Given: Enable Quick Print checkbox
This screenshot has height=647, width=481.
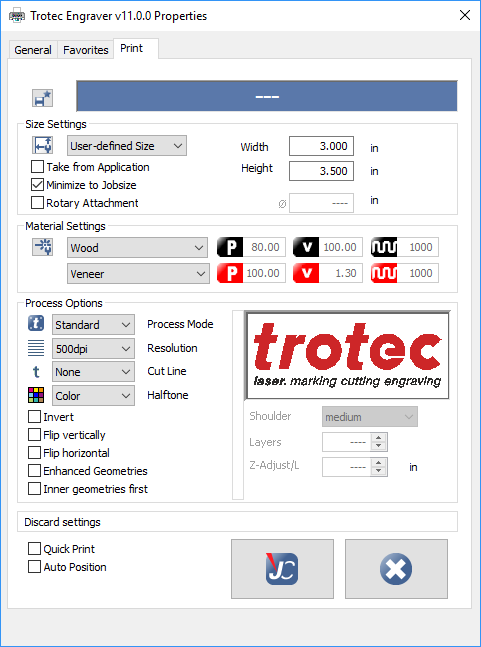Looking at the screenshot, I should click(34, 549).
